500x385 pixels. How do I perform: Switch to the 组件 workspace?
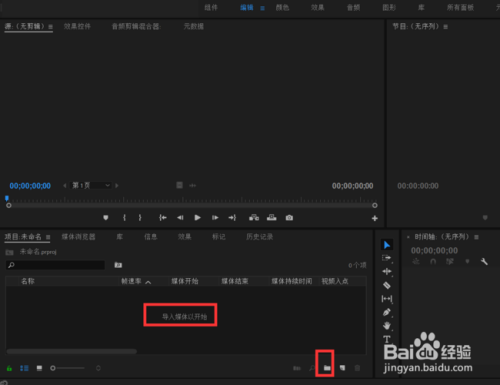[x=211, y=7]
